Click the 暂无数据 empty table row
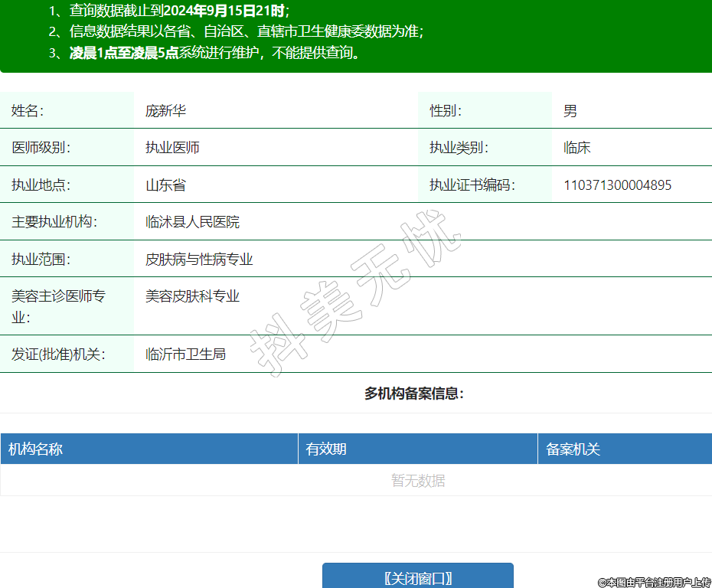Image resolution: width=712 pixels, height=588 pixels. (x=418, y=481)
